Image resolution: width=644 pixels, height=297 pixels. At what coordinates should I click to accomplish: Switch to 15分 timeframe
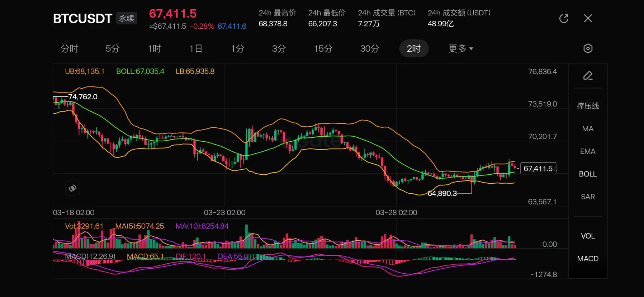coord(323,48)
